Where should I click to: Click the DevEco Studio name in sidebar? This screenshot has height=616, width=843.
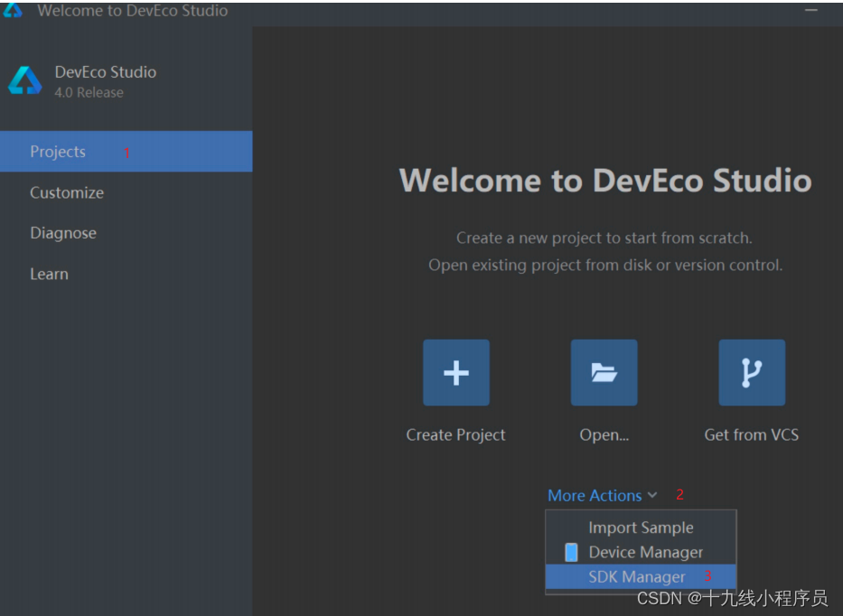106,72
